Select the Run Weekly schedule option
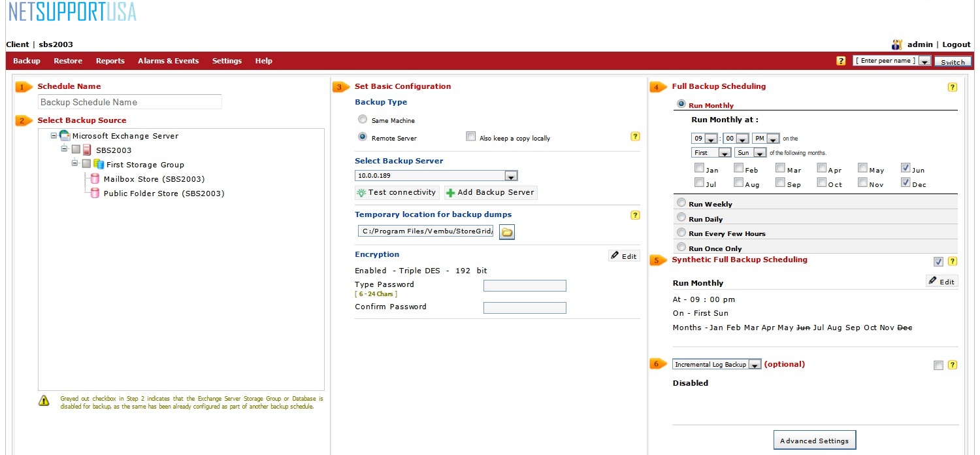This screenshot has height=455, width=980. (681, 203)
